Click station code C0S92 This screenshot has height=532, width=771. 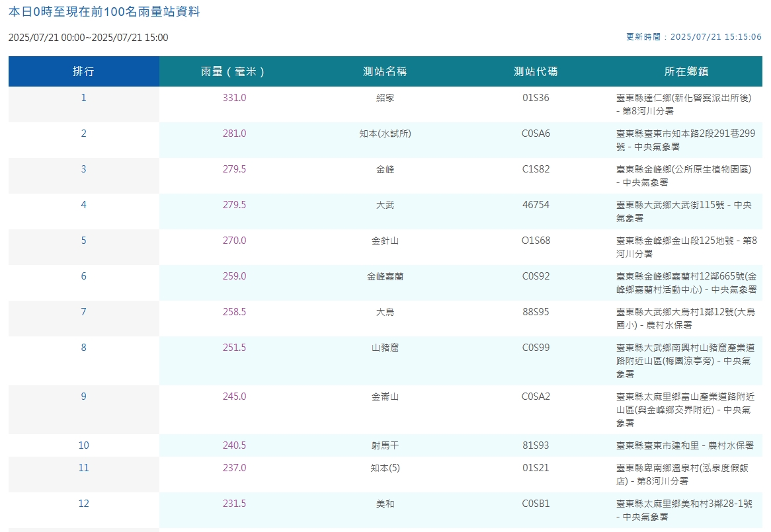coord(536,276)
